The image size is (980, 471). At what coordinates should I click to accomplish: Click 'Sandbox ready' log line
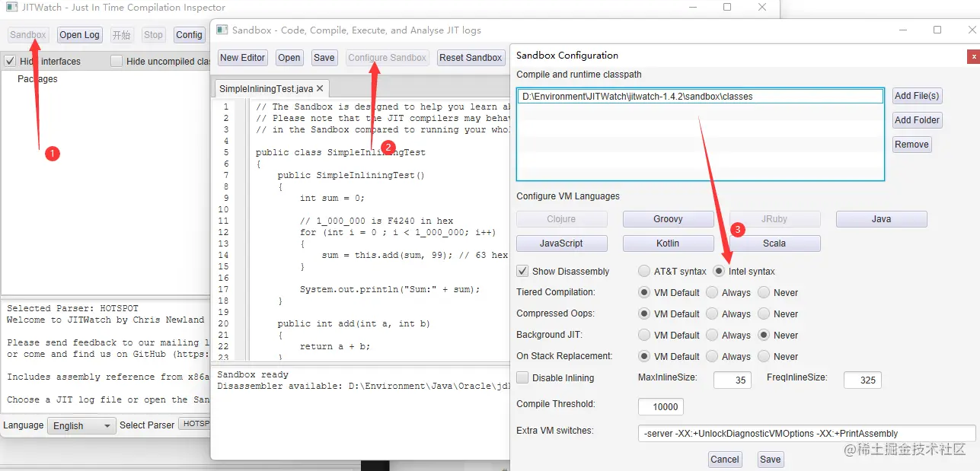[253, 375]
